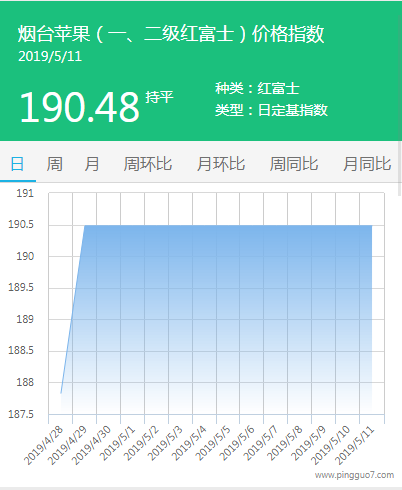Image resolution: width=402 pixels, height=490 pixels.
Task: Click the y-axis label 191
Action: pyautogui.click(x=25, y=193)
